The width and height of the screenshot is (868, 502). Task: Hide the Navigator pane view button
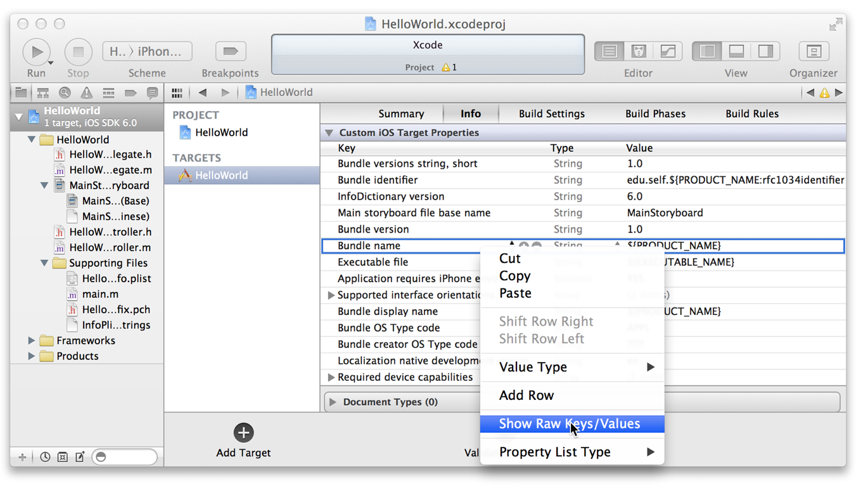(x=707, y=52)
